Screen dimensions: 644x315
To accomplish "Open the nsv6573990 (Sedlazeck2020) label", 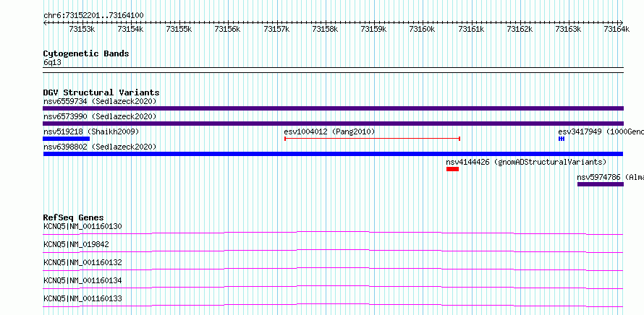I will (100, 116).
